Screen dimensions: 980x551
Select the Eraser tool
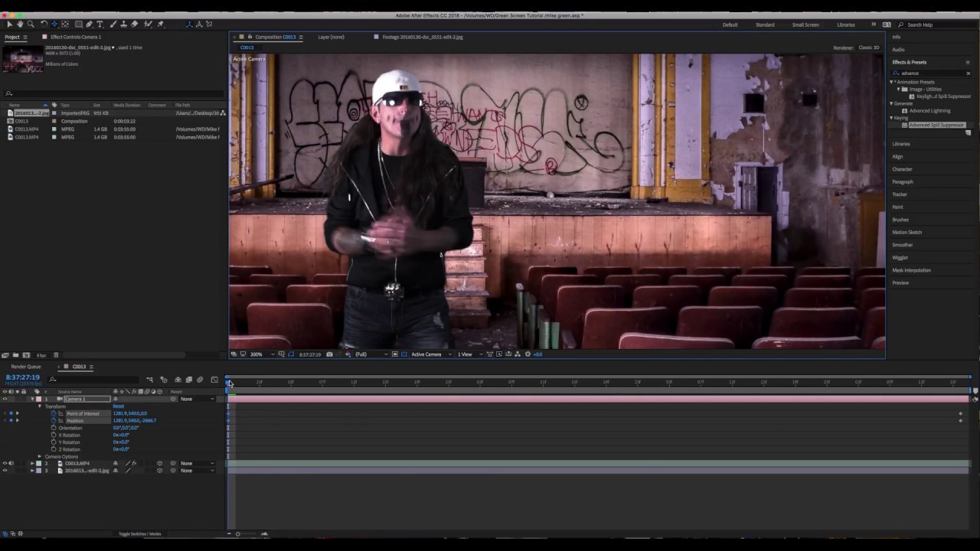coord(134,24)
